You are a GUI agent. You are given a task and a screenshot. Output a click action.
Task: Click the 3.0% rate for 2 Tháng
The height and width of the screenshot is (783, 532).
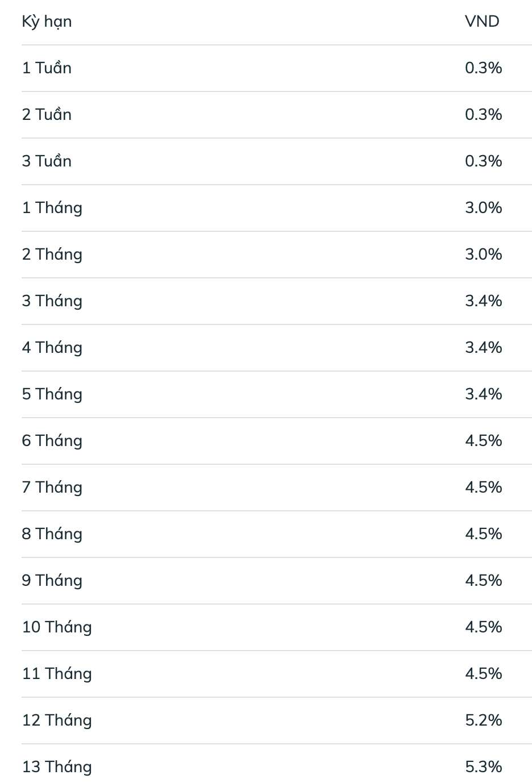point(483,255)
